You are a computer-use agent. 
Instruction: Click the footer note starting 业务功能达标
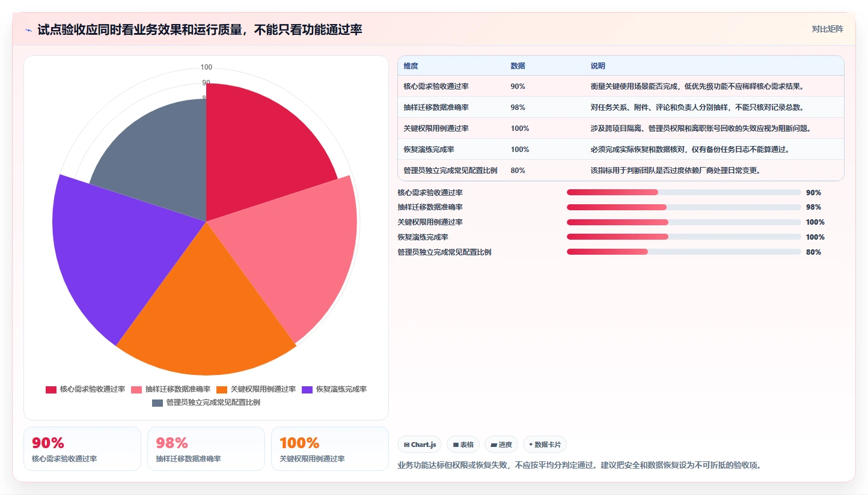(x=579, y=465)
